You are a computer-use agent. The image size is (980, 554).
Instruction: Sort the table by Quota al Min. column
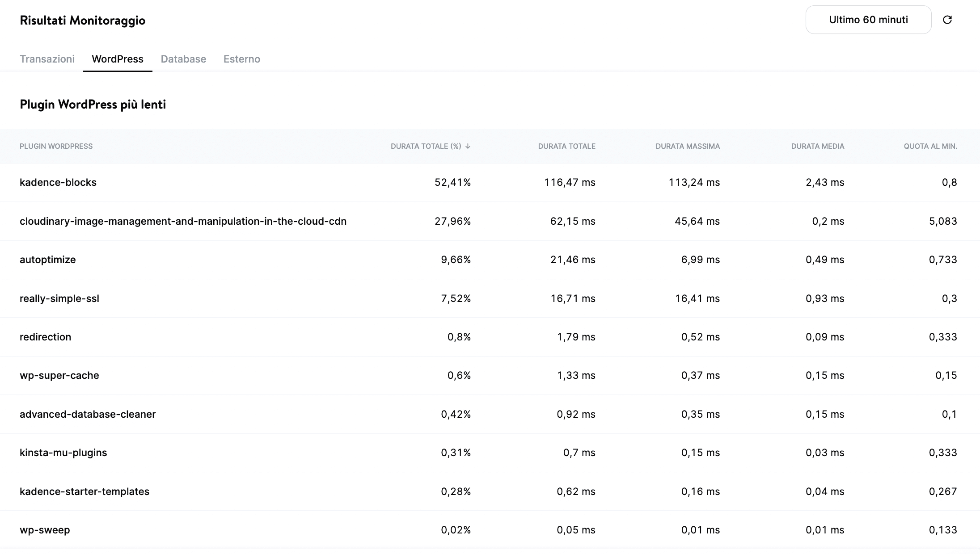[x=930, y=146]
